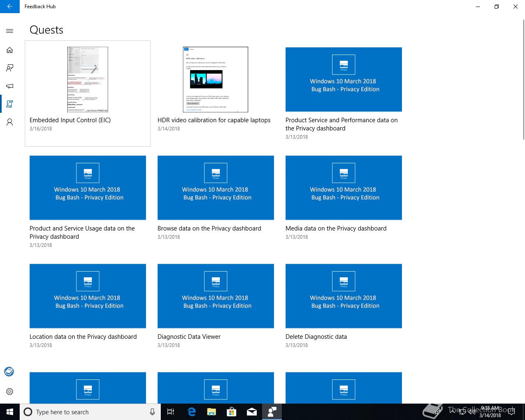Launch Microsoft Edge from taskbar
This screenshot has height=420, width=525.
(191, 412)
